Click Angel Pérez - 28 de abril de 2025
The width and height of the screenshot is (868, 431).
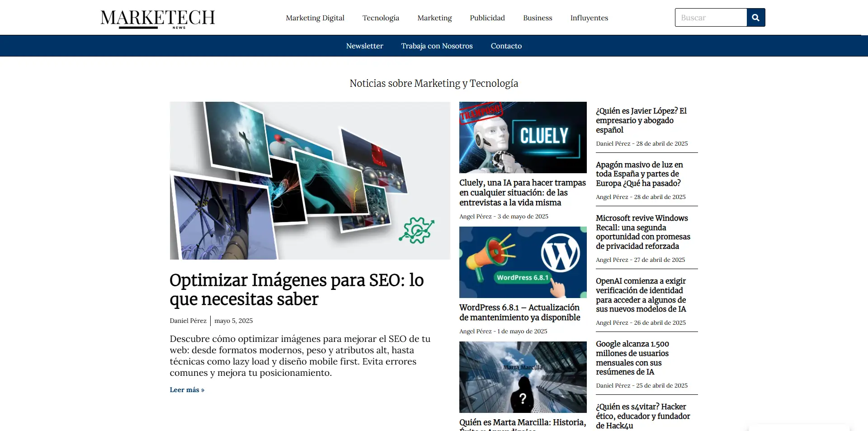641,197
